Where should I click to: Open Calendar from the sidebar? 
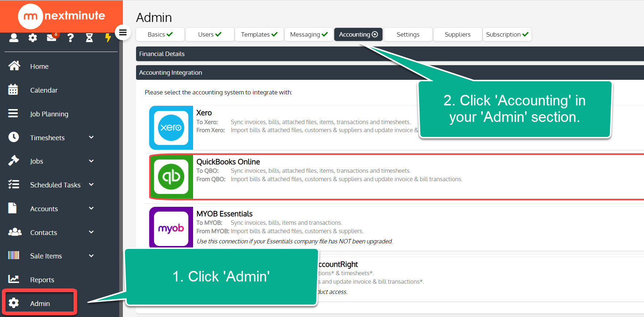(x=44, y=90)
